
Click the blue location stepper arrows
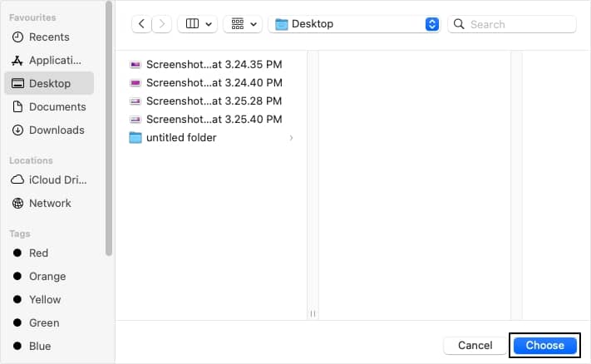point(432,24)
